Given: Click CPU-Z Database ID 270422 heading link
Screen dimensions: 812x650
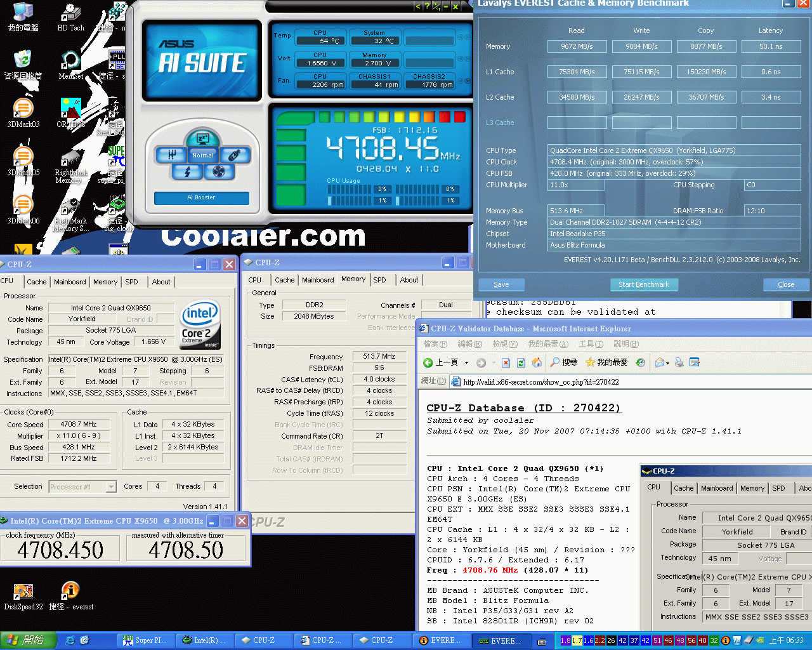Looking at the screenshot, I should pos(524,408).
